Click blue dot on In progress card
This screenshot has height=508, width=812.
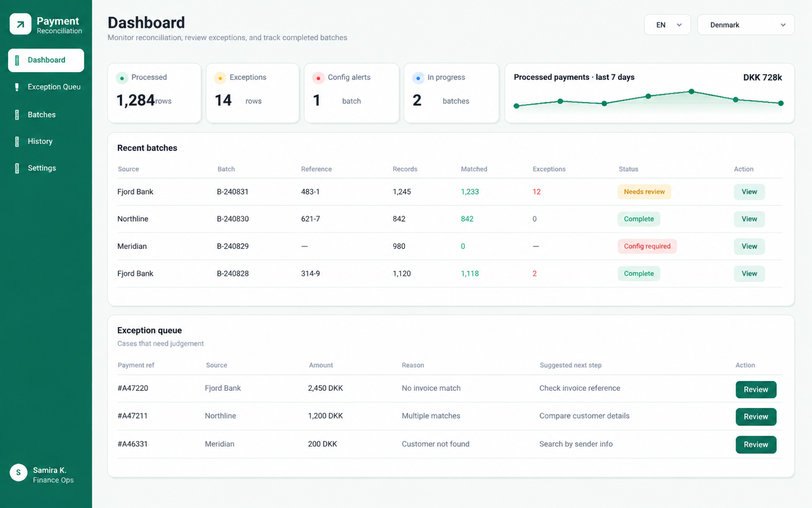(x=418, y=78)
